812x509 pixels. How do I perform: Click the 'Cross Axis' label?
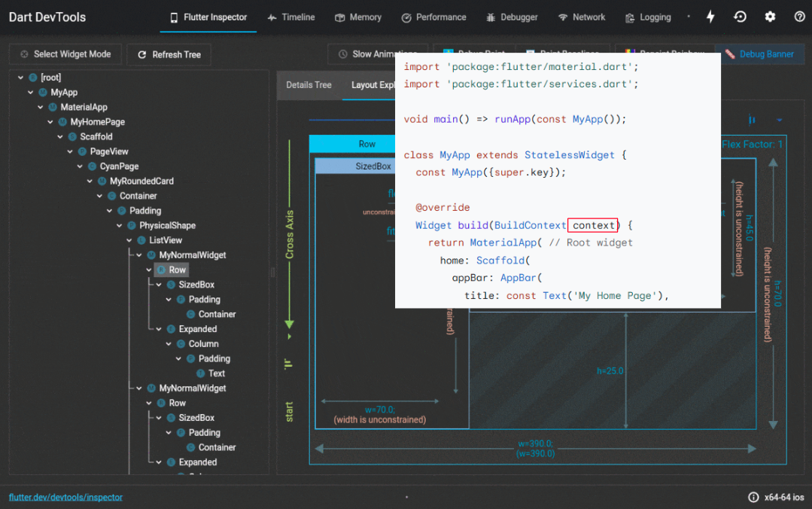[290, 235]
